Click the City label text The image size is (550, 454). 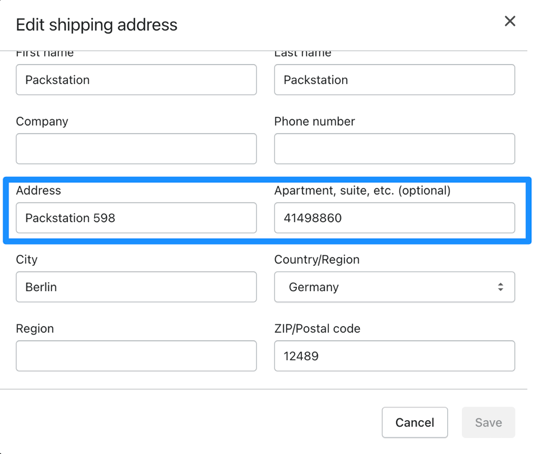pos(27,260)
